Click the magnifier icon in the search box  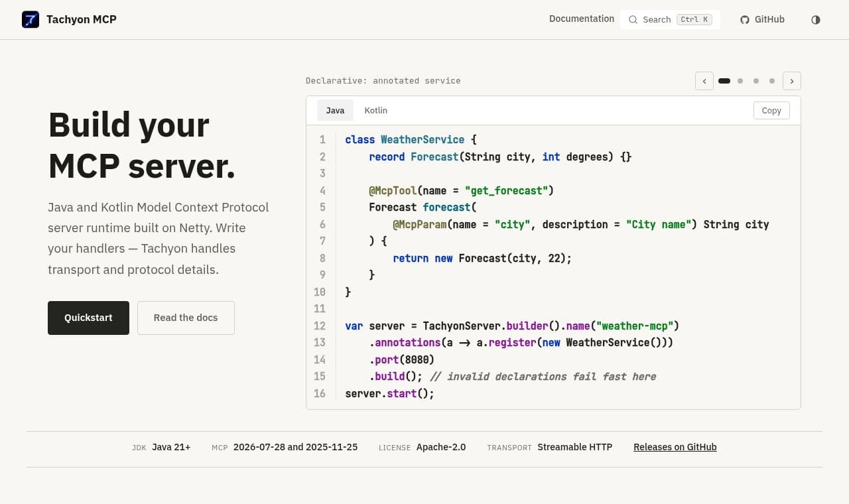(633, 20)
